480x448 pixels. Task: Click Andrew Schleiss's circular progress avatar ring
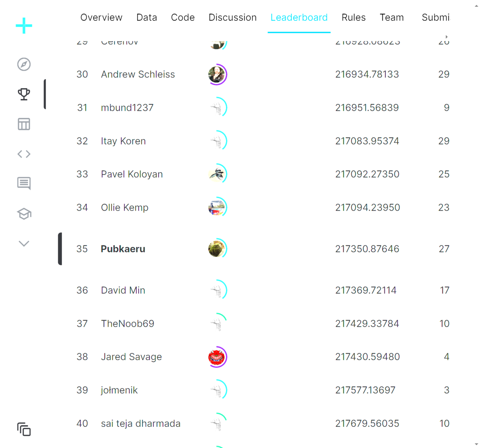coord(217,74)
